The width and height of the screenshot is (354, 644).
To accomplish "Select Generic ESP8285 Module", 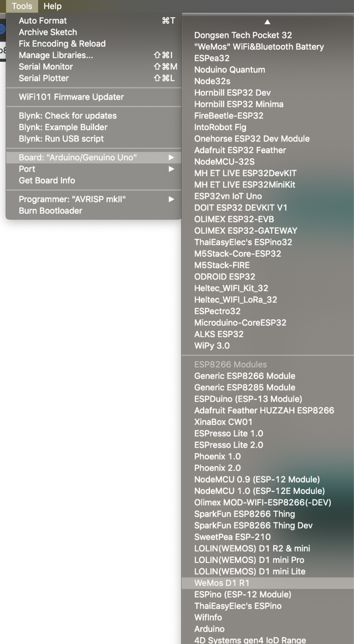I will tap(268, 387).
